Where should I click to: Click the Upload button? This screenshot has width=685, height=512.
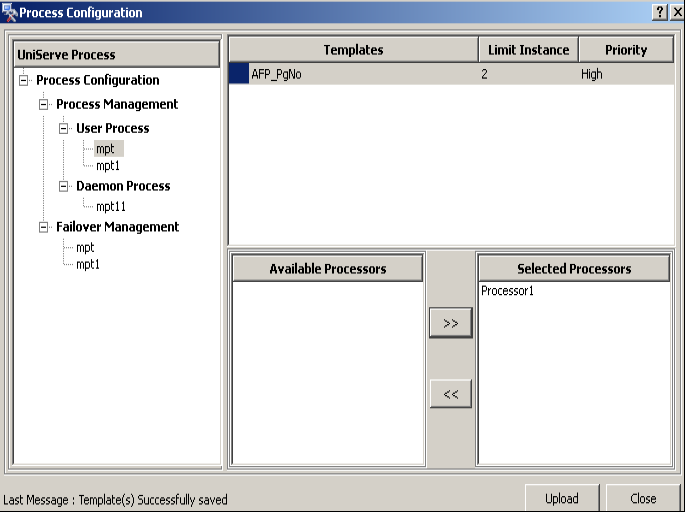561,498
